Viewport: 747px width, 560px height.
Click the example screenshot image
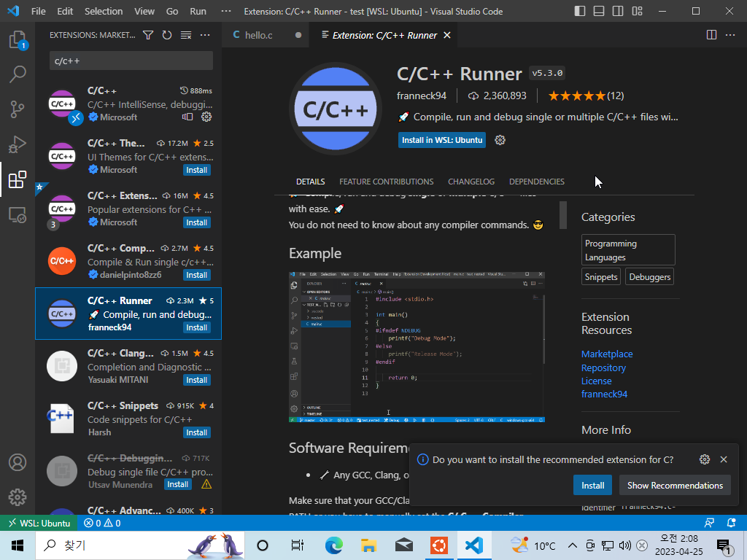pyautogui.click(x=417, y=347)
